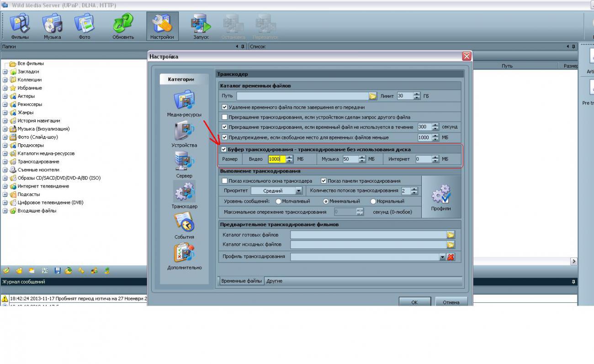The width and height of the screenshot is (594, 364).
Task: Expand the Подкасты tree node
Action: [x=5, y=195]
